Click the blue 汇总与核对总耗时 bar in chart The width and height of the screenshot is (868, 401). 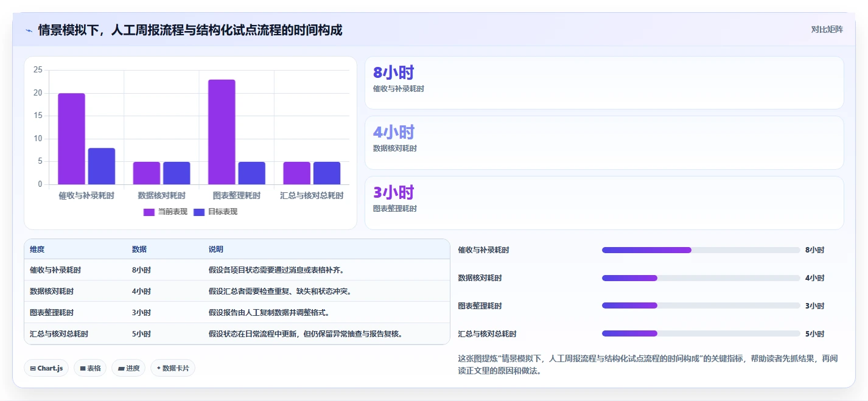(x=327, y=173)
